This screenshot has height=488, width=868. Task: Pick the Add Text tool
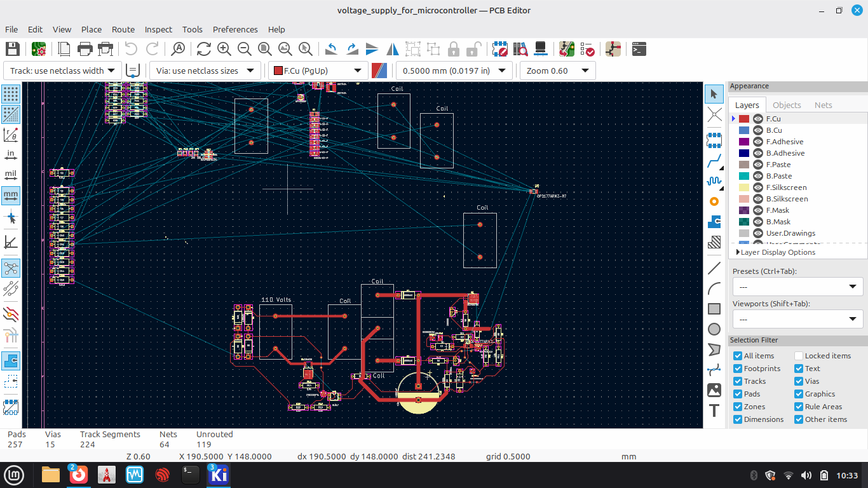714,410
